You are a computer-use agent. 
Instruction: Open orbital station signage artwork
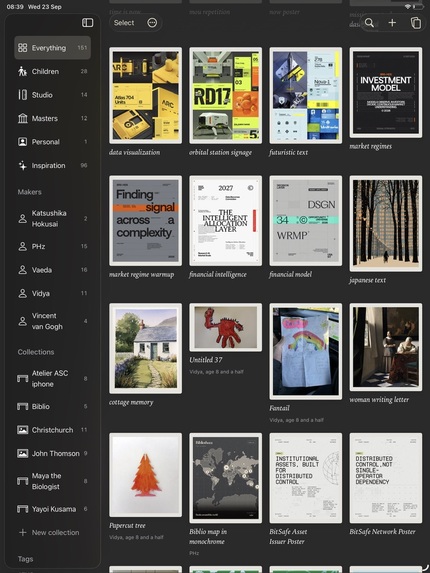pyautogui.click(x=225, y=95)
